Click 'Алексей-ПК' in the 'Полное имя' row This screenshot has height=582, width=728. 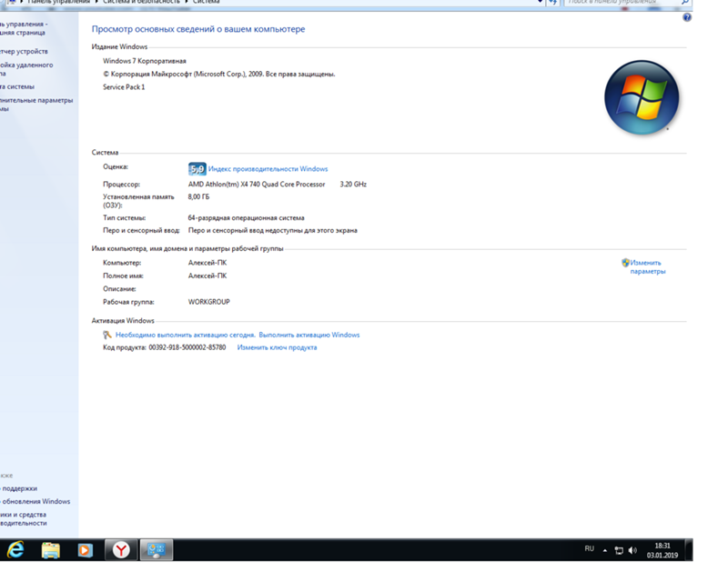tap(207, 276)
